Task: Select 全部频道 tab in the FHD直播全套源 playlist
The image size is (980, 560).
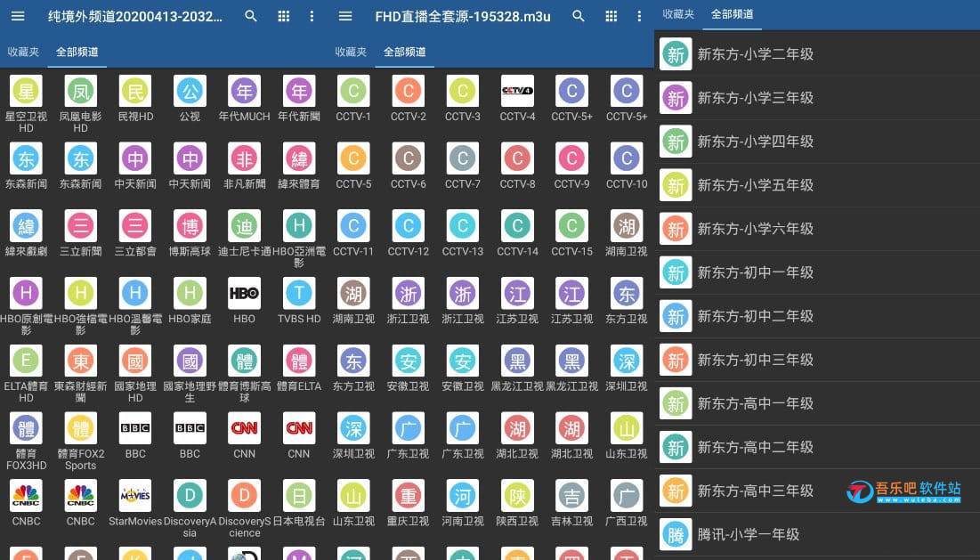Action: click(x=404, y=52)
